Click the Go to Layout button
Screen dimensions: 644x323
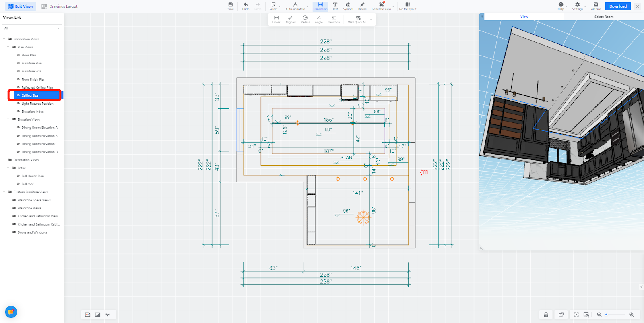[x=408, y=6]
